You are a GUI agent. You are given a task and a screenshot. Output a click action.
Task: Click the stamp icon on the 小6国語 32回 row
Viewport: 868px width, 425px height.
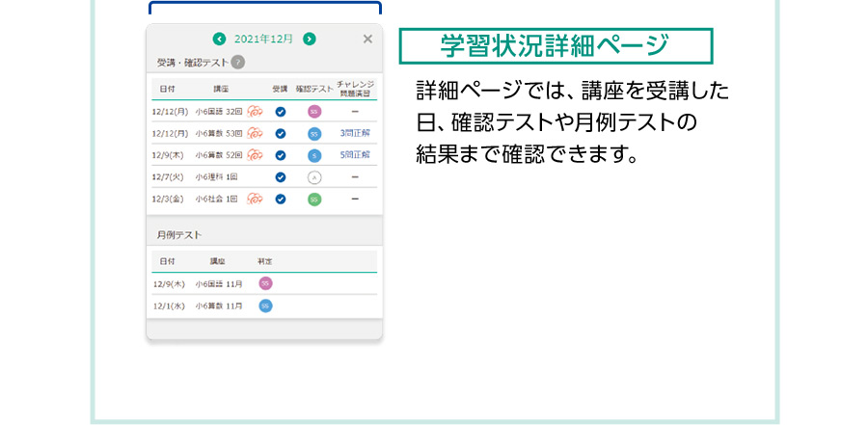[255, 111]
